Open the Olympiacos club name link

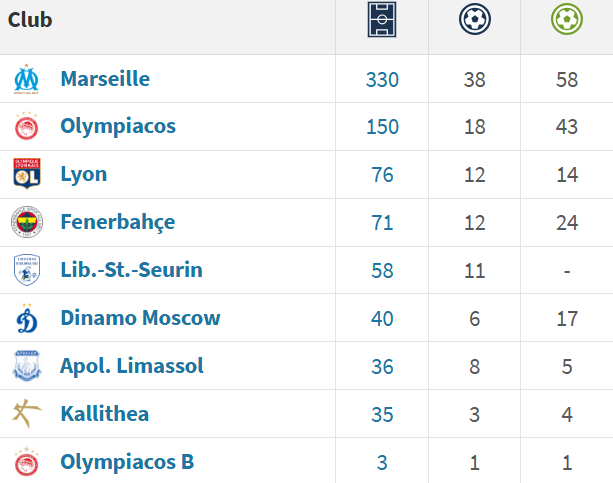118,127
